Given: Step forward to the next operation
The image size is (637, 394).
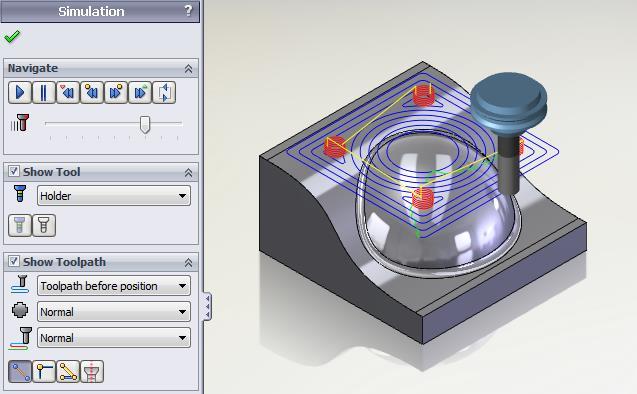Looking at the screenshot, I should 116,93.
